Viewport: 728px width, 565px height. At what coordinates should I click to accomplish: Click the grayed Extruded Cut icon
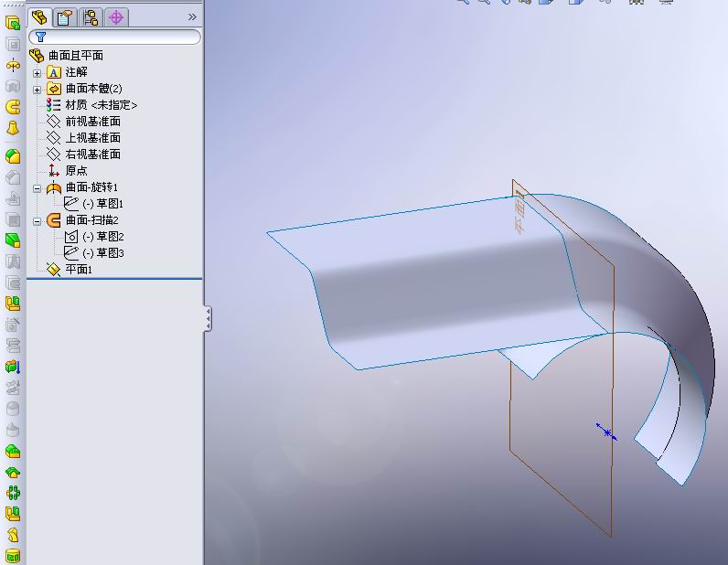(x=13, y=44)
